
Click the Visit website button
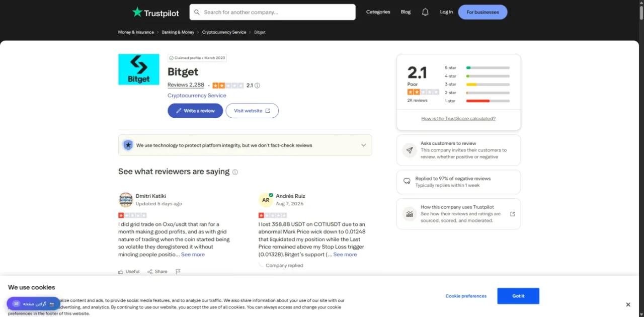[252, 111]
